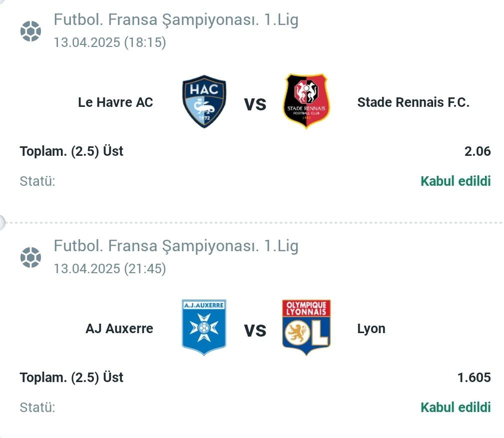Click the Auxerre match's Kabul edildi status
Image resolution: width=504 pixels, height=438 pixels.
coord(456,407)
